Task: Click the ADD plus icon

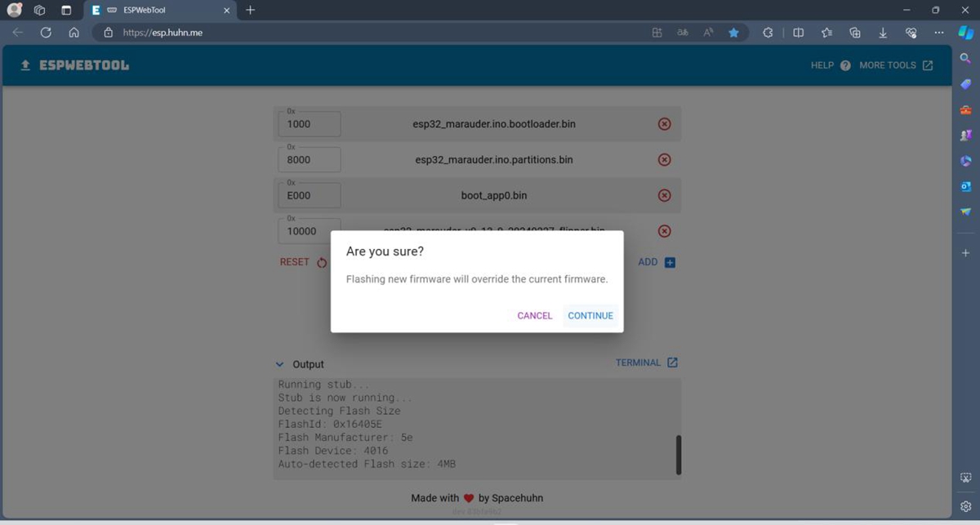Action: (669, 263)
